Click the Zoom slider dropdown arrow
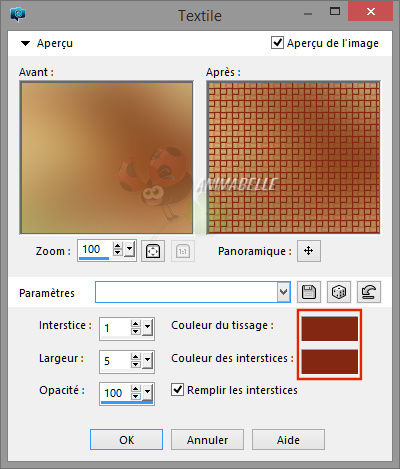Screen dimensions: 400x469 coord(129,249)
